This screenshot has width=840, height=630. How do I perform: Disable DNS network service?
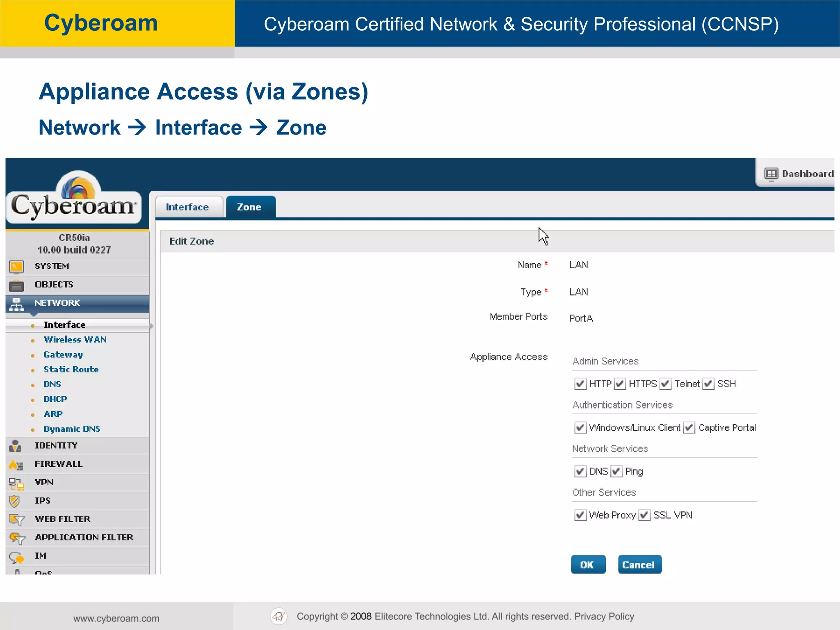[580, 471]
